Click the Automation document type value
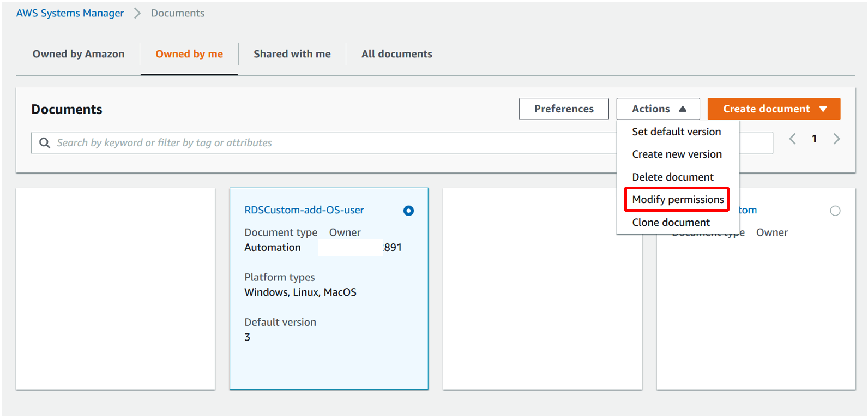This screenshot has width=868, height=418. (273, 247)
